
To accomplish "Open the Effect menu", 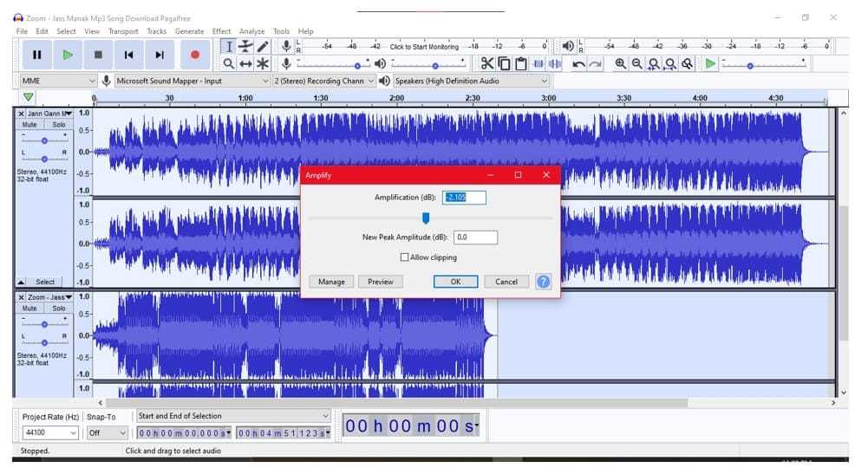I will pyautogui.click(x=221, y=31).
